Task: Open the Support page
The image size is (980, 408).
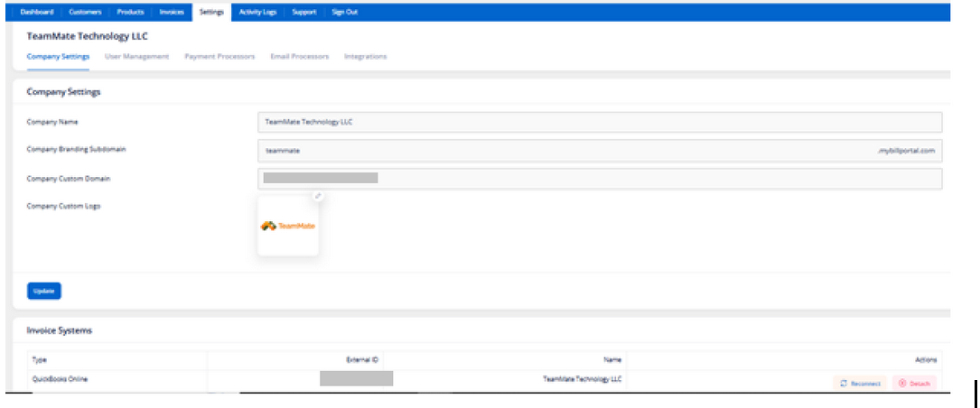Action: pyautogui.click(x=303, y=12)
